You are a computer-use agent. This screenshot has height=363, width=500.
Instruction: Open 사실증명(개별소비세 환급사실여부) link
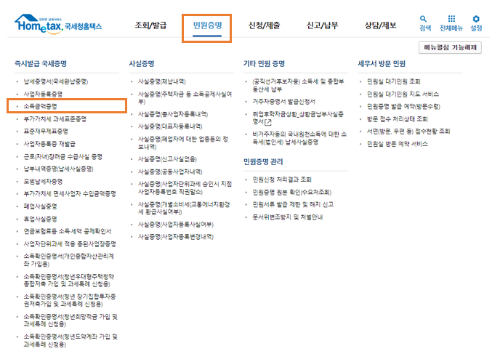pos(184,208)
